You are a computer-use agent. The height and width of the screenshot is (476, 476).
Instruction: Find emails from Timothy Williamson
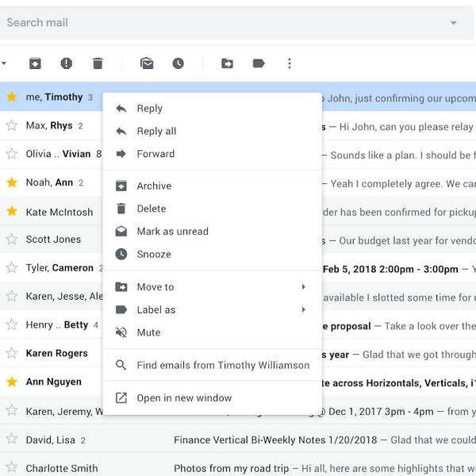click(x=223, y=366)
